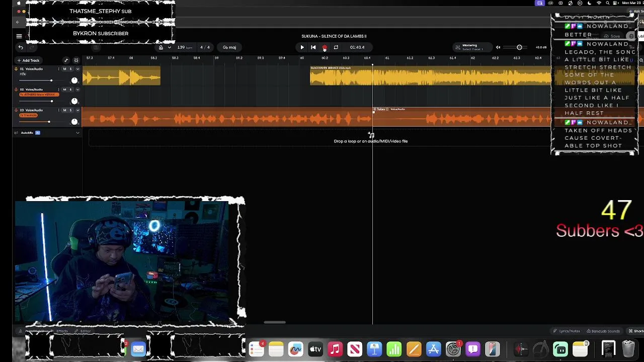The width and height of the screenshot is (644, 362).
Task: Toggle the loop cycle button
Action: tap(336, 47)
